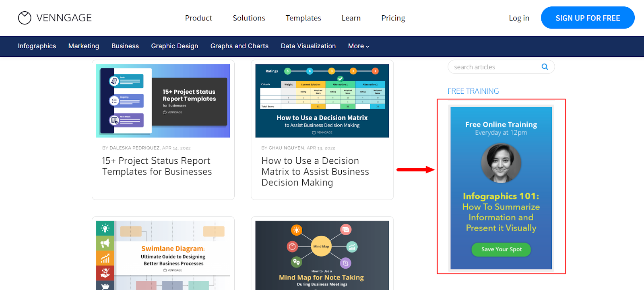This screenshot has height=290, width=644.
Task: Open the 'How to Use a Decision Matrix' title
Action: click(x=315, y=172)
